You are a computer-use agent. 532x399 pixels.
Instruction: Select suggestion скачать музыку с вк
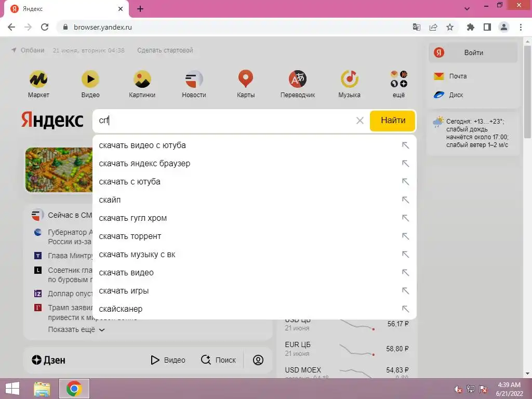pyautogui.click(x=255, y=255)
